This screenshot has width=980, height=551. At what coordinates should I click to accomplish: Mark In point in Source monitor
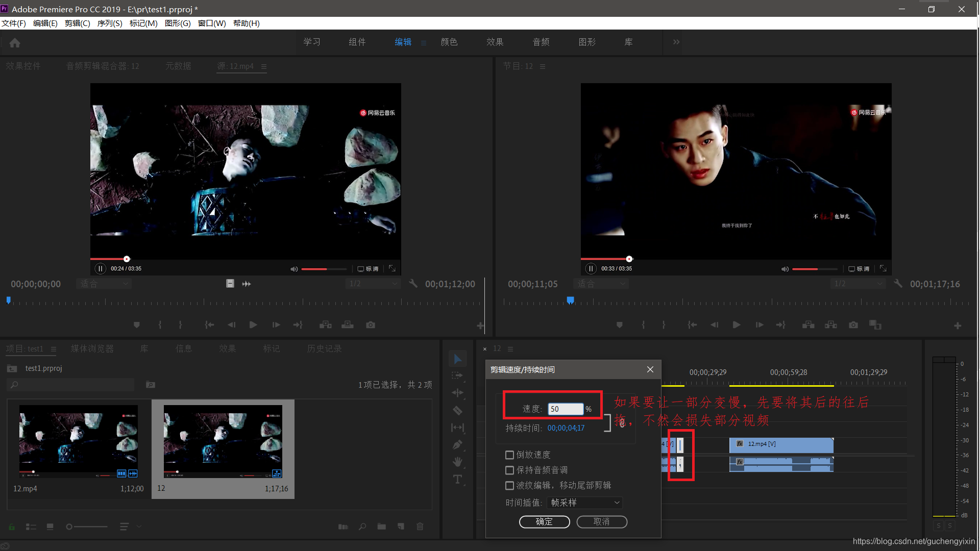coord(160,325)
